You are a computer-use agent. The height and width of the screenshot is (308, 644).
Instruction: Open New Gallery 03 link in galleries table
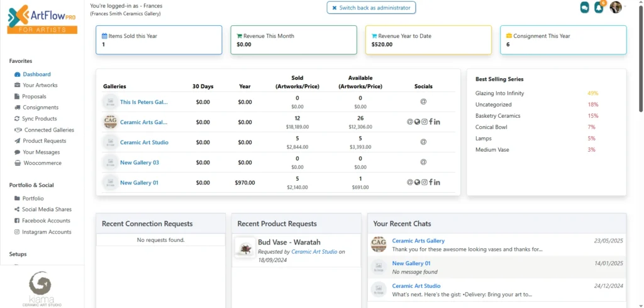(139, 163)
